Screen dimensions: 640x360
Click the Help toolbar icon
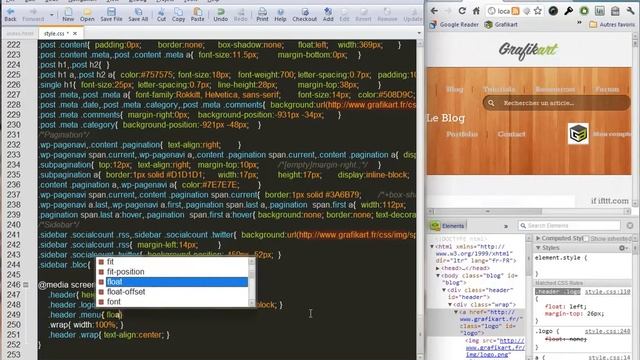[x=280, y=15]
